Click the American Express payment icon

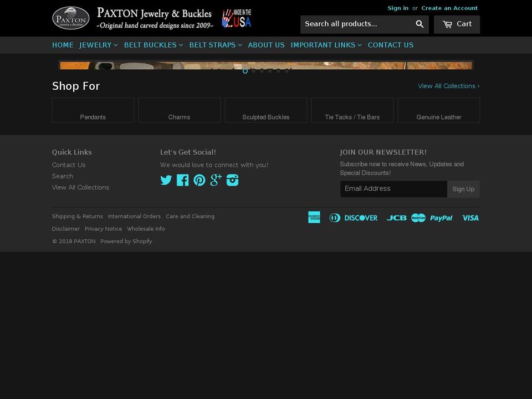314,217
